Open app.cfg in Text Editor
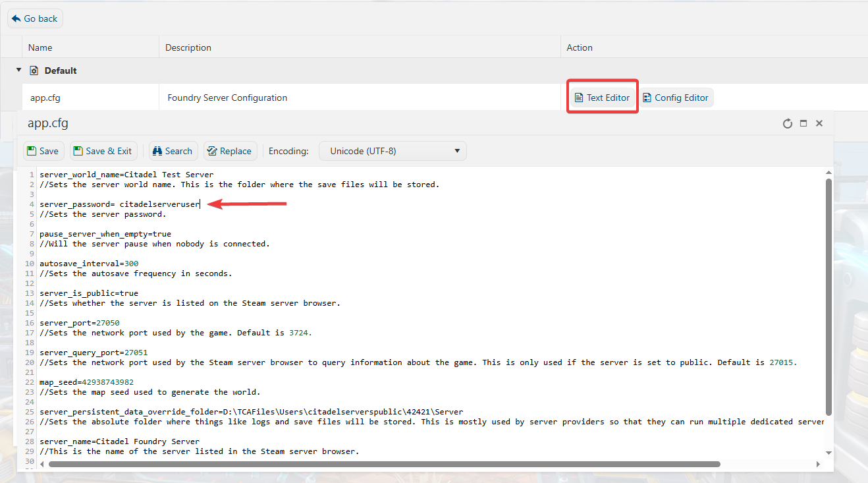Viewport: 868px width, 483px height. point(602,98)
